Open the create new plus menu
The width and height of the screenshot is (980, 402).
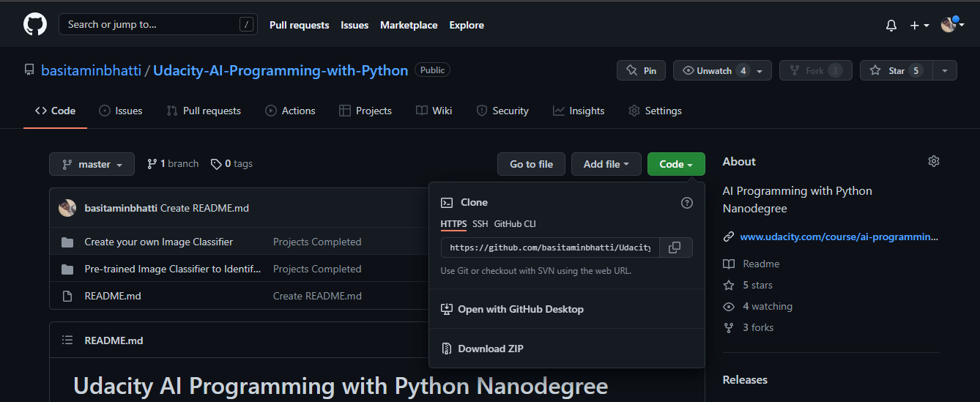919,25
